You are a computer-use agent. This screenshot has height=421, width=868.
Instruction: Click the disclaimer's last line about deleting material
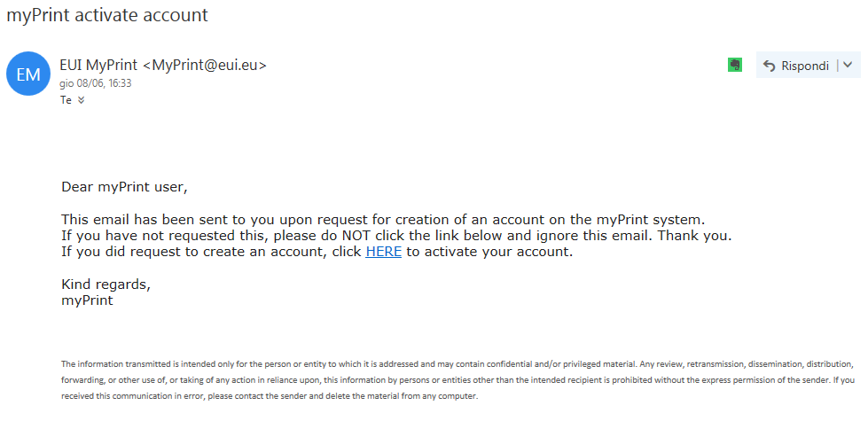click(270, 396)
